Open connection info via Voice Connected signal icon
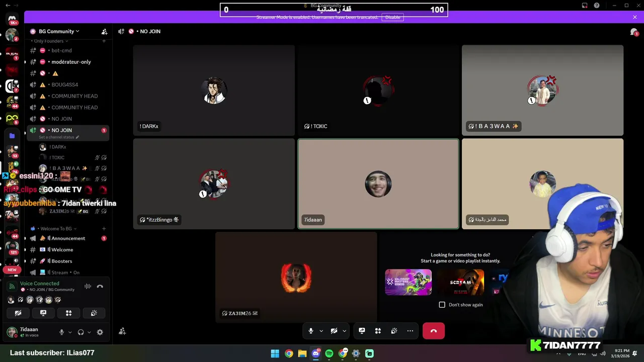The image size is (644, 362). (12, 287)
